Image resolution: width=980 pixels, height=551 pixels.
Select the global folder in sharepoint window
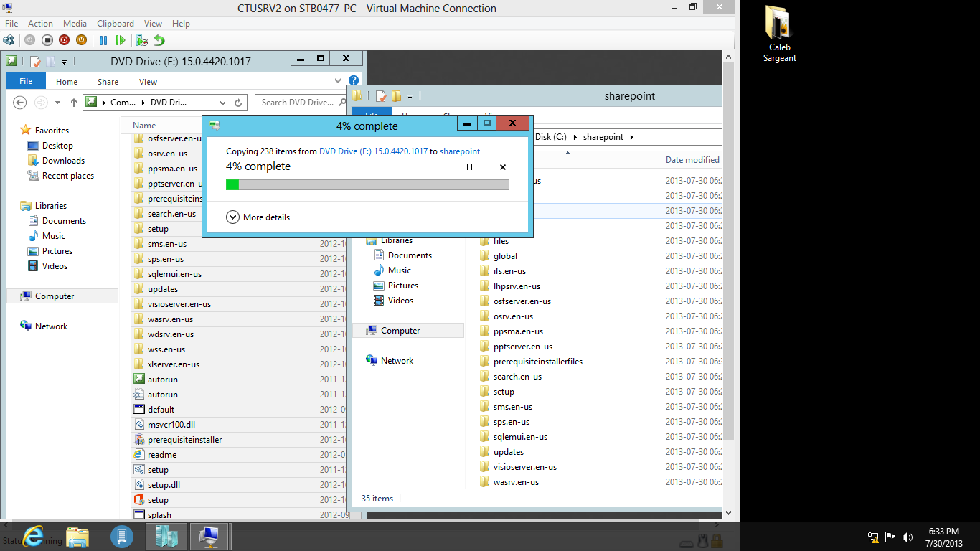tap(505, 256)
